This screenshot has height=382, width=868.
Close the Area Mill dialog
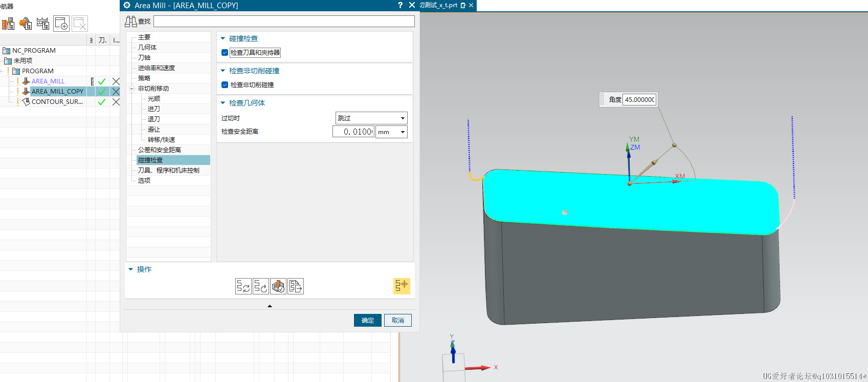click(x=412, y=5)
